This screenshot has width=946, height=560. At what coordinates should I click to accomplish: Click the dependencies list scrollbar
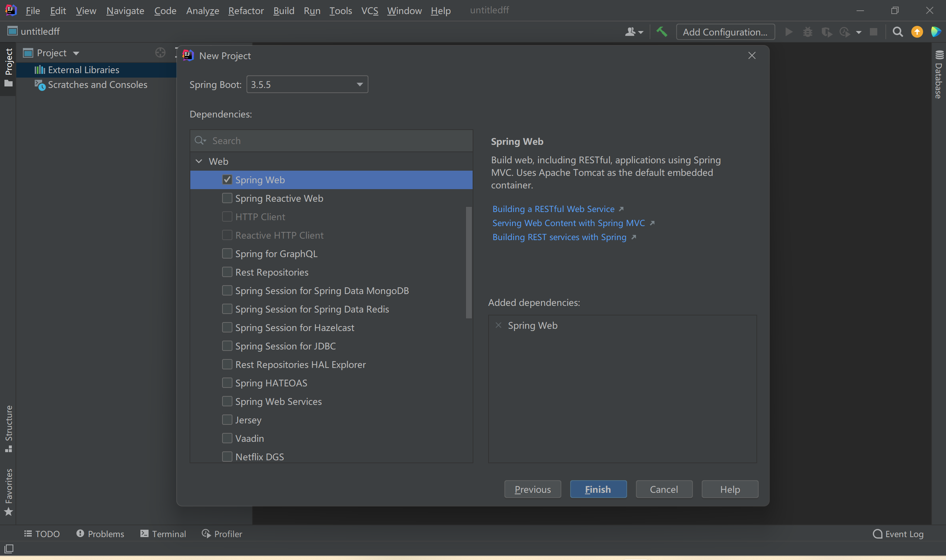pyautogui.click(x=469, y=262)
